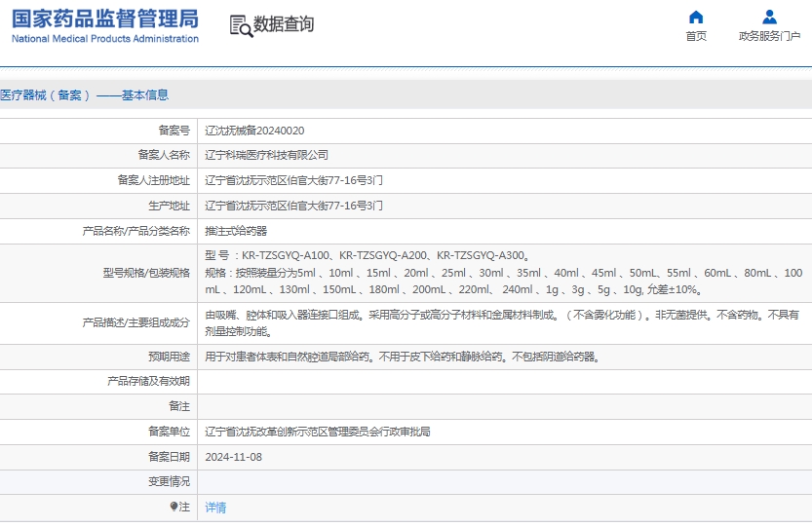Select the value 推注式给药器
Image resolution: width=812 pixels, height=527 pixels.
coord(236,231)
